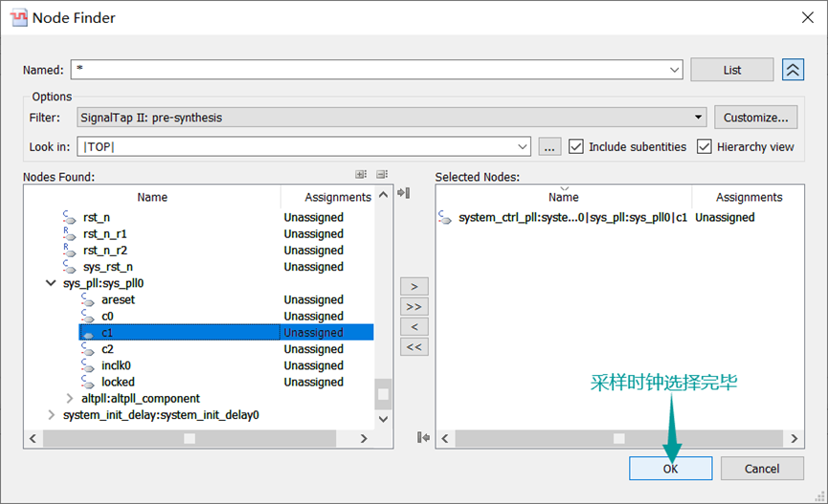Screen dimensions: 828x504
Task: Expand the system_init_delay:system_init_delay0 node
Action: pos(51,415)
